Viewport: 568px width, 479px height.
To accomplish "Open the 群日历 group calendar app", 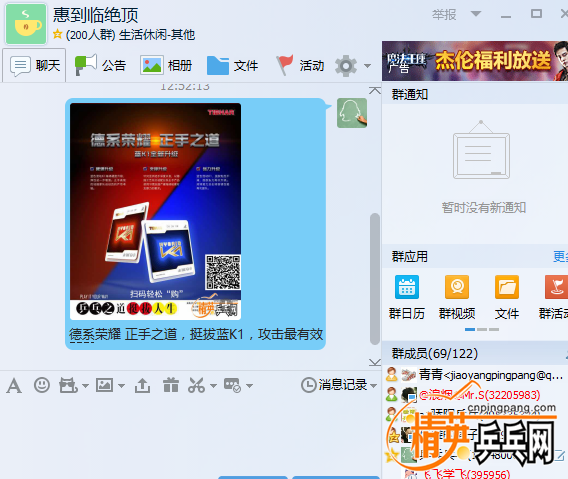I will (x=407, y=298).
